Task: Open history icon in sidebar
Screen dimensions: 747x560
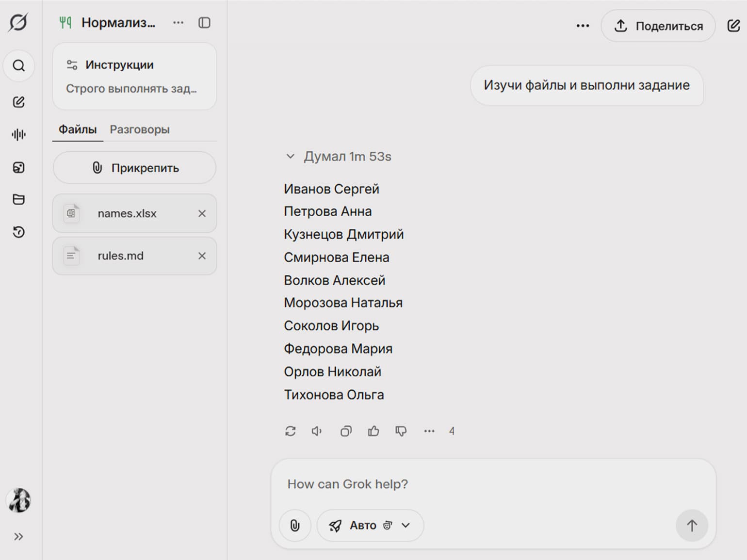Action: 19,232
